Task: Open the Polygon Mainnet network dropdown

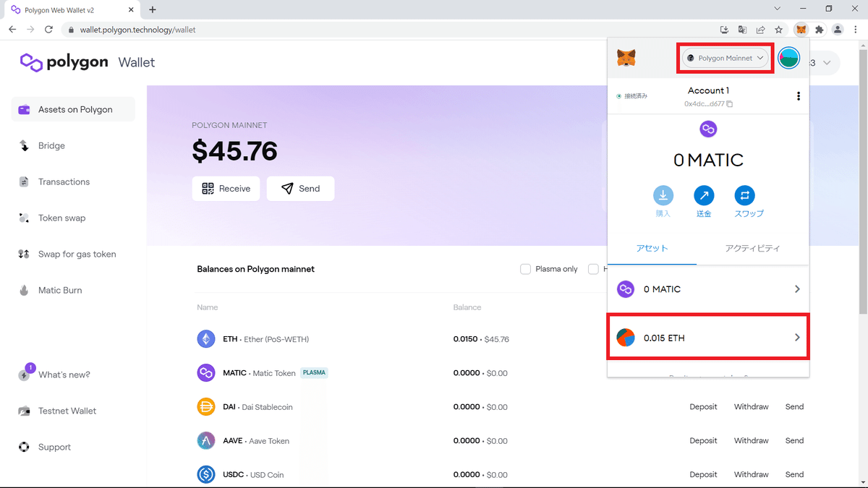Action: click(726, 58)
